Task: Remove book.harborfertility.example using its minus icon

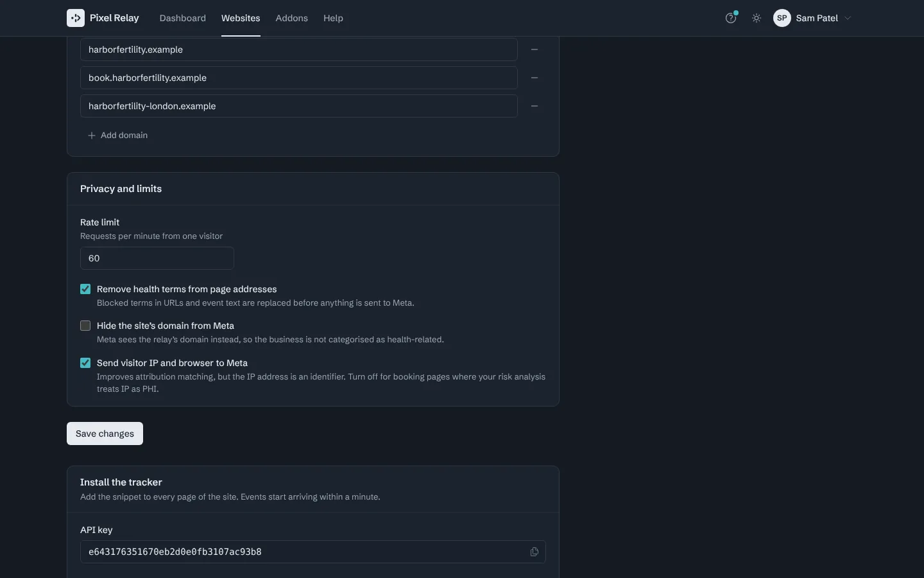Action: pyautogui.click(x=535, y=78)
